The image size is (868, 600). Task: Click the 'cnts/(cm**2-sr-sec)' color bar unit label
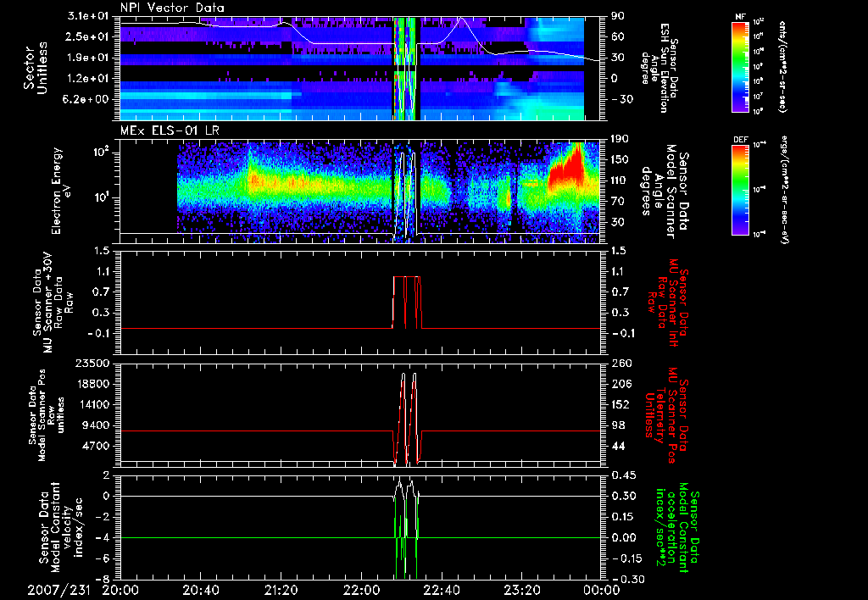(782, 67)
